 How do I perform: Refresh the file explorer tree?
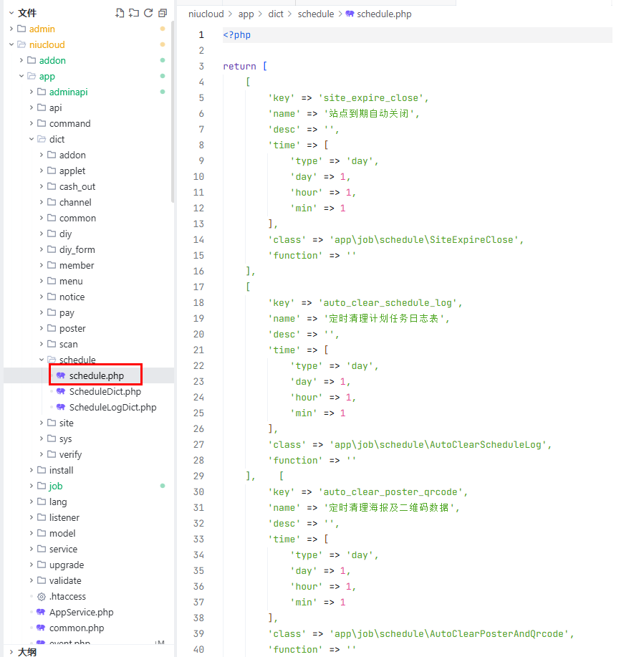click(x=148, y=13)
